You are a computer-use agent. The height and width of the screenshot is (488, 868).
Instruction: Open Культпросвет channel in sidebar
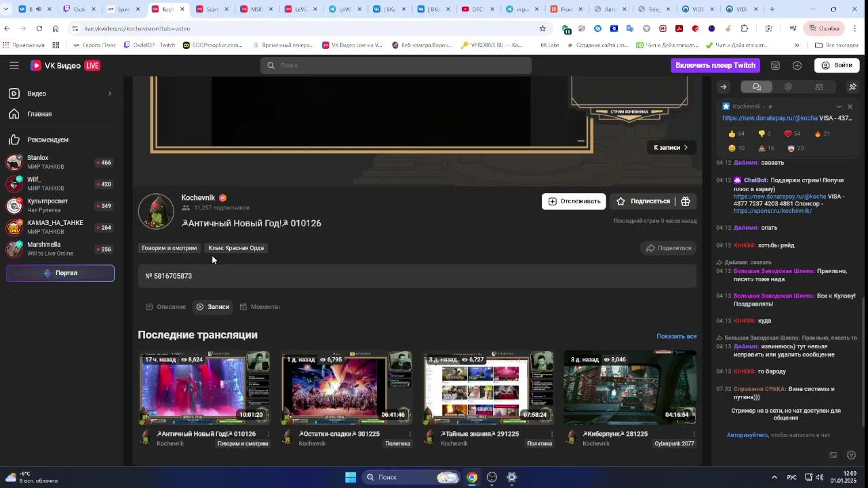click(60, 206)
